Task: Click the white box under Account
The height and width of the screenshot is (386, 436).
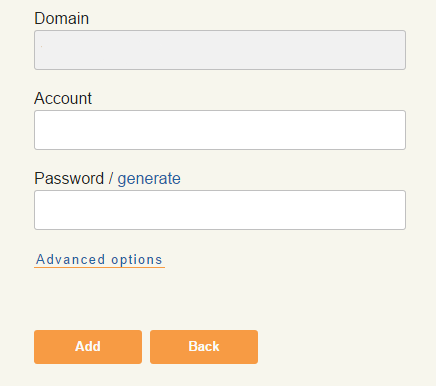Action: tap(220, 130)
